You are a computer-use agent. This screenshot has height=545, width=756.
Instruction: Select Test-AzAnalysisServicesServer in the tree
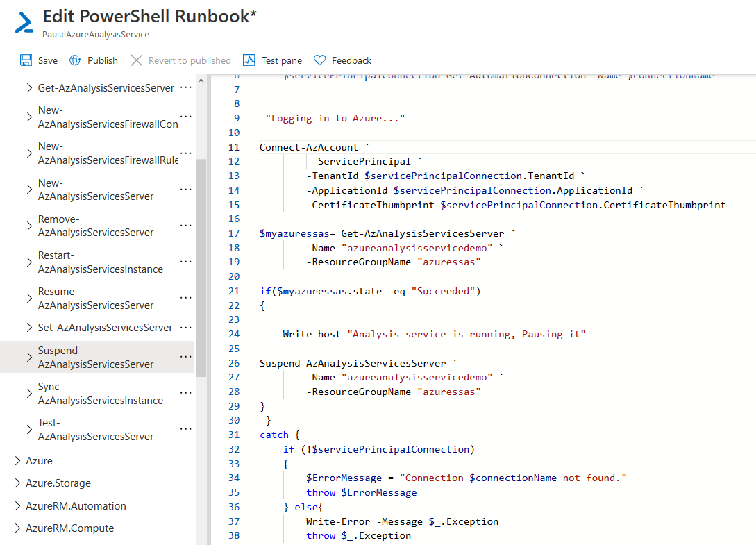(96, 430)
